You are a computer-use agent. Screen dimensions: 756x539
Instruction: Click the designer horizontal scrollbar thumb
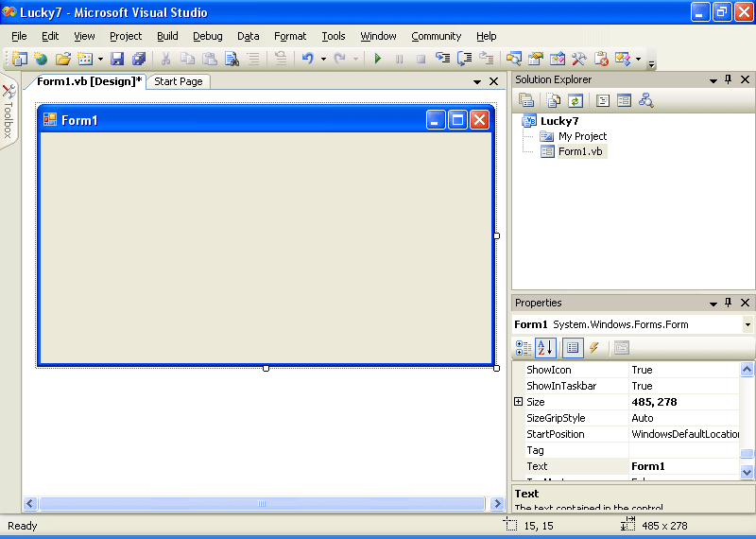(x=262, y=504)
